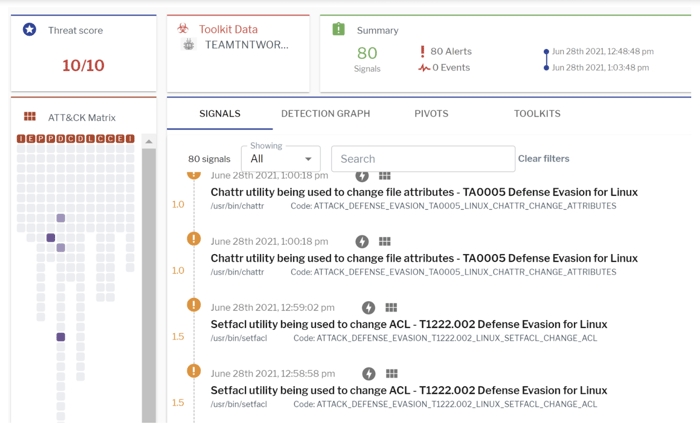Click the Toolkit Data biohazard icon

coord(183,30)
